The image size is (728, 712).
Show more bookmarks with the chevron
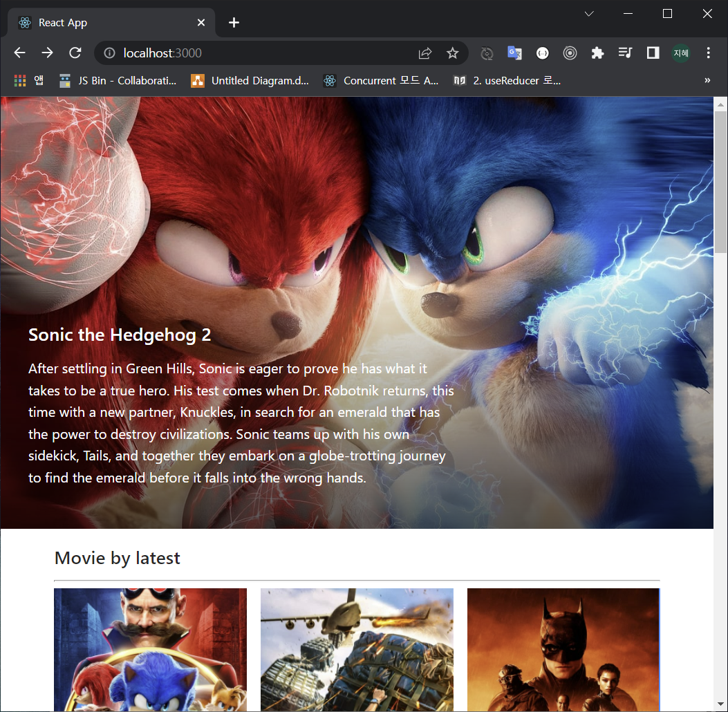click(707, 80)
